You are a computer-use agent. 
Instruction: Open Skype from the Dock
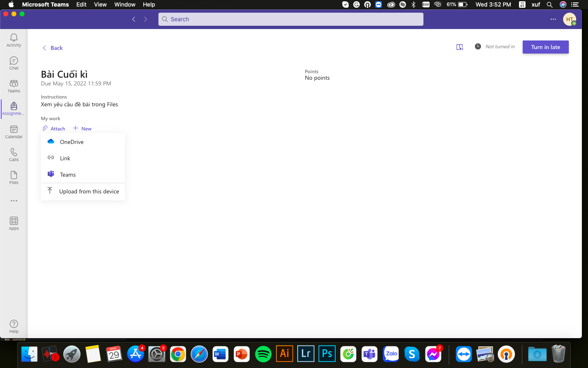pyautogui.click(x=412, y=354)
